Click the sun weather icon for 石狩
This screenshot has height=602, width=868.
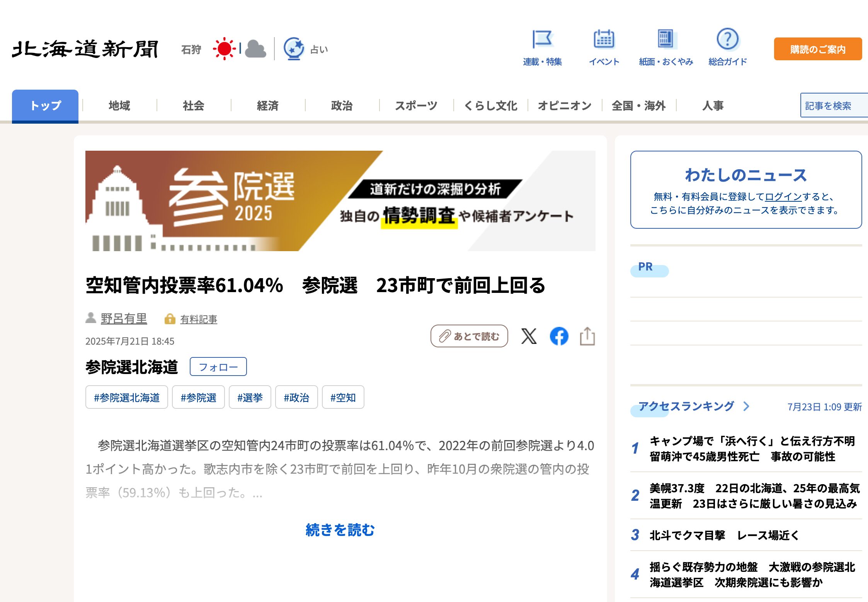tap(225, 48)
